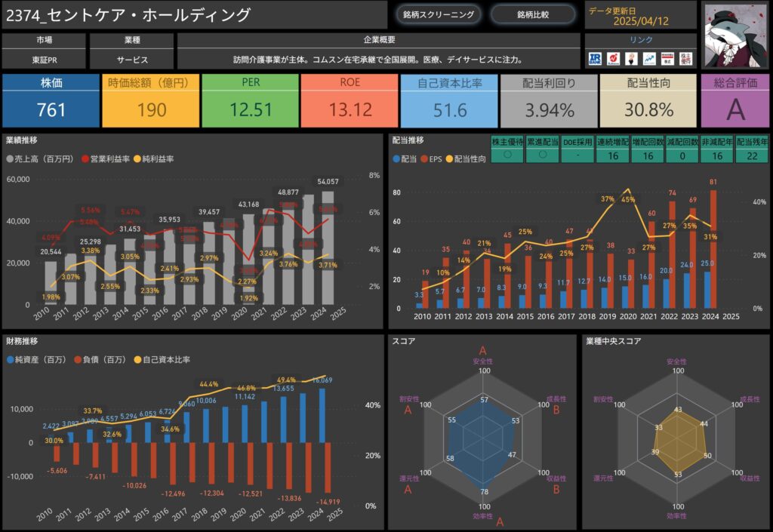Click the red checkmark link icon

(x=612, y=58)
